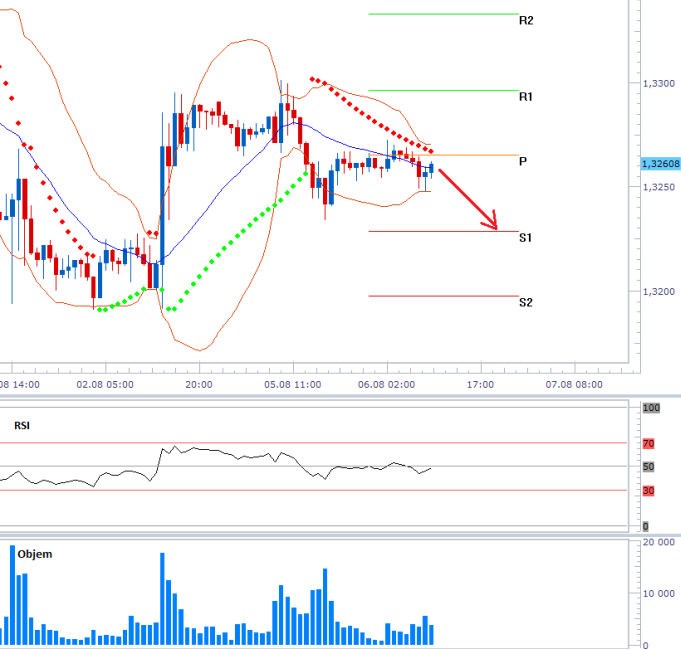Click the RSI 50 level marker

[x=648, y=467]
